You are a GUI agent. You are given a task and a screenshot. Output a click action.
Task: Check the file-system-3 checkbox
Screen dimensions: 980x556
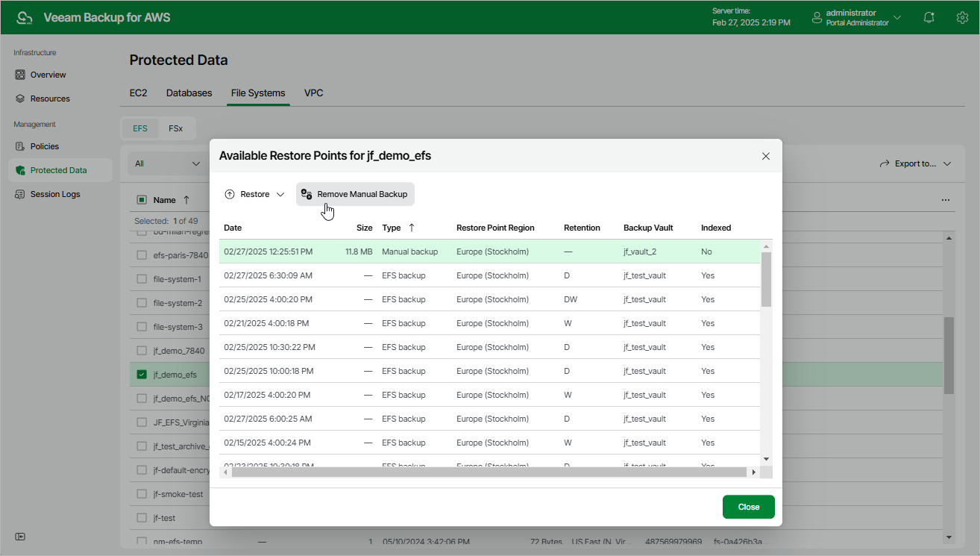tap(142, 327)
